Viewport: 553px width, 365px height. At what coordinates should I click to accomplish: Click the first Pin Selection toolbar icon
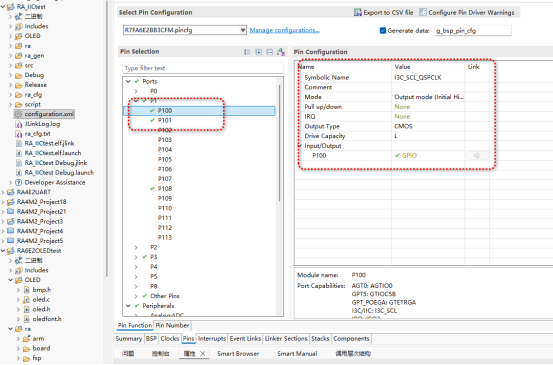click(247, 52)
